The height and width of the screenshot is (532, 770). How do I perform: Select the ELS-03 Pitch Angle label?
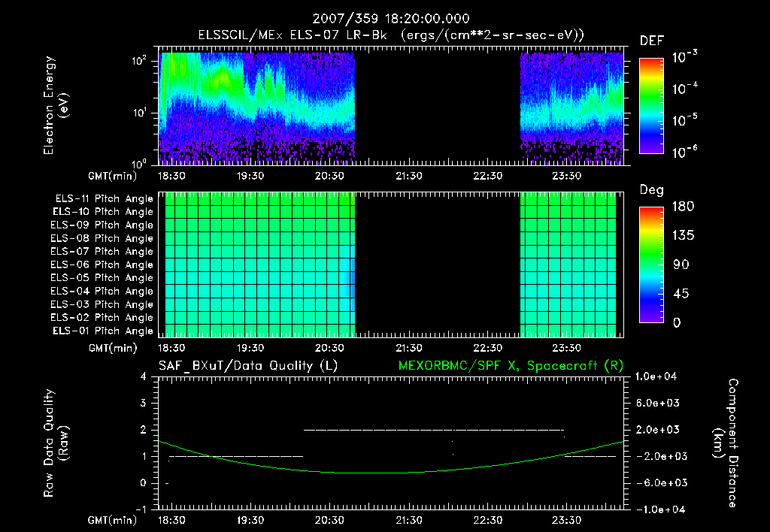(x=102, y=305)
